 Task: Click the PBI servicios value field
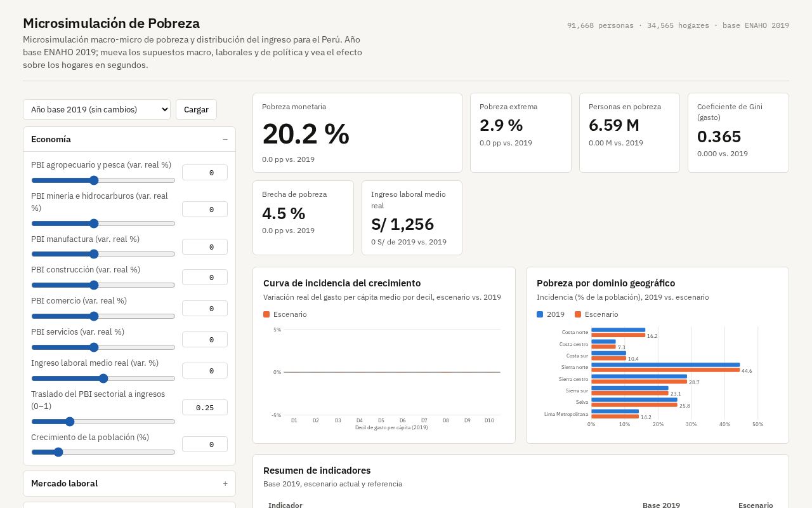point(205,340)
